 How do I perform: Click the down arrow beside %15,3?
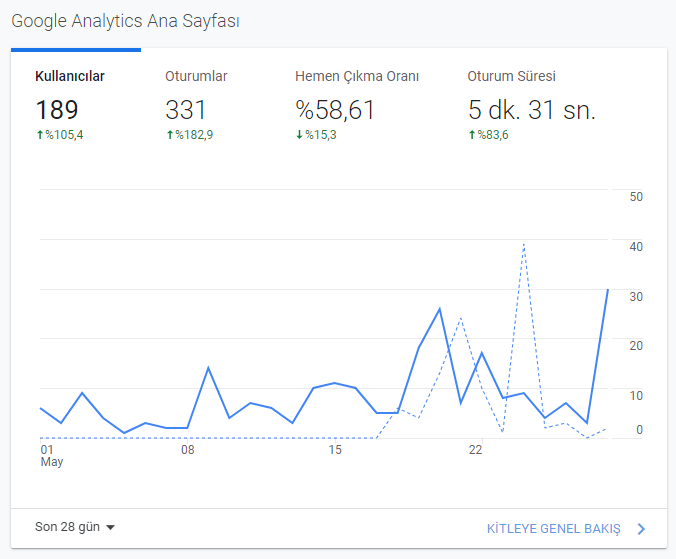(299, 135)
